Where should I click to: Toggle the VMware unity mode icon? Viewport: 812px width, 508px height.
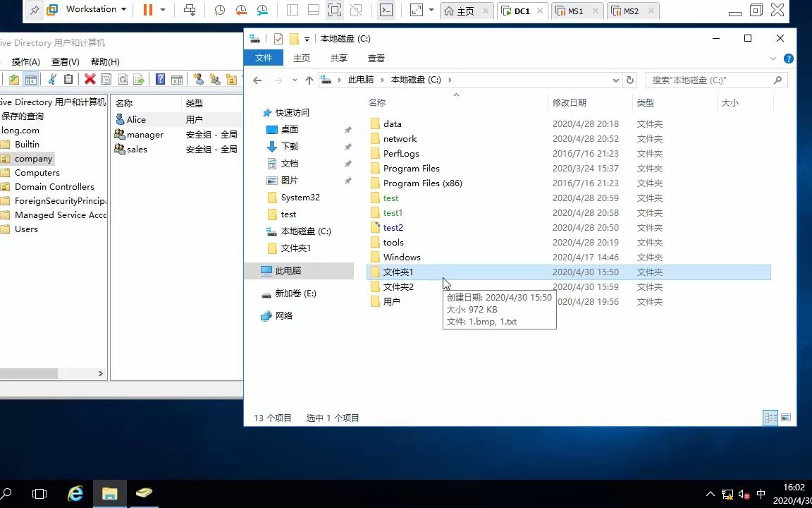click(x=356, y=10)
